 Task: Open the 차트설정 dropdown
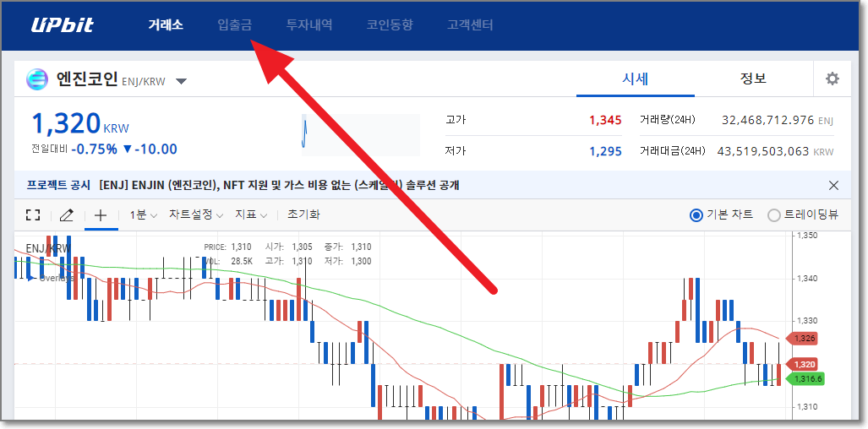pyautogui.click(x=196, y=215)
